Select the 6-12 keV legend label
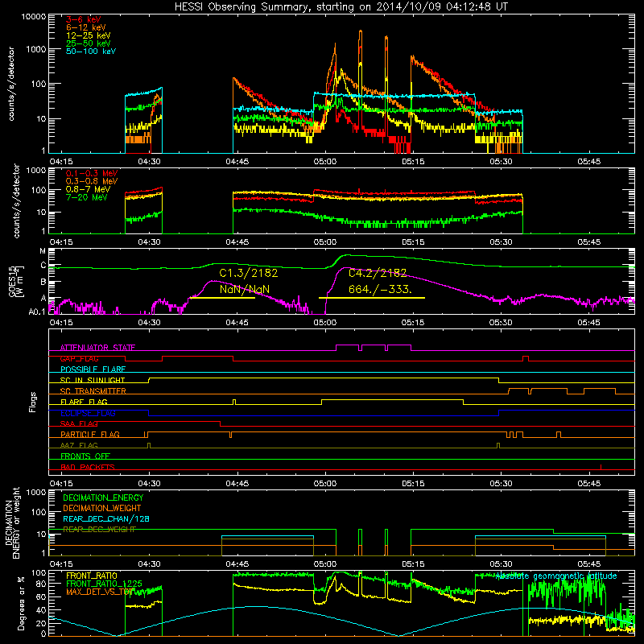Image resolution: width=644 pixels, height=644 pixels. point(86,27)
